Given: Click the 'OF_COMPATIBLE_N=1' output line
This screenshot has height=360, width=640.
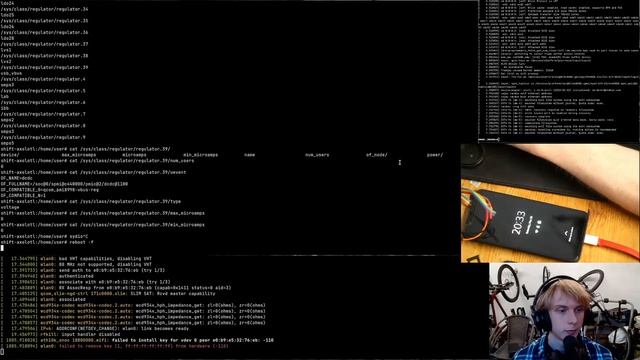Looking at the screenshot, I should click(23, 196).
